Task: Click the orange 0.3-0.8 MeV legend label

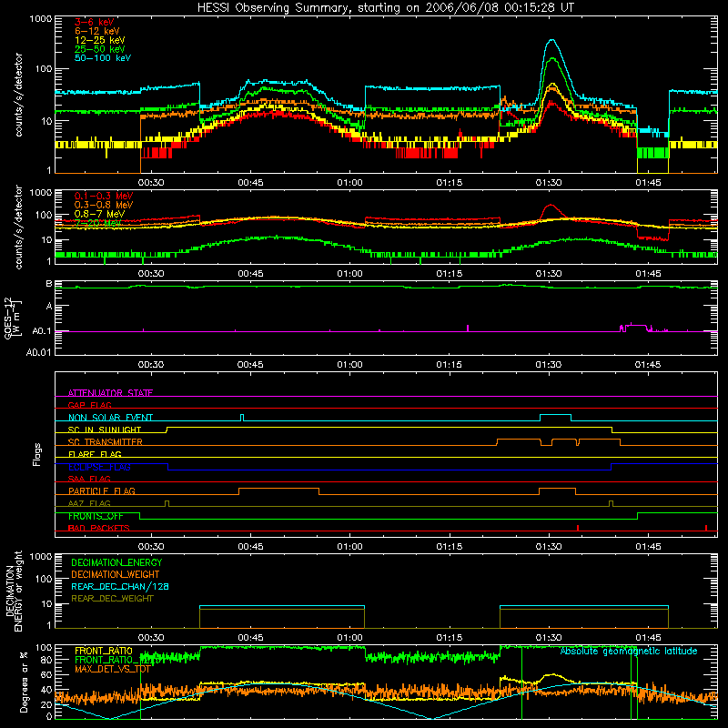Action: pos(103,205)
